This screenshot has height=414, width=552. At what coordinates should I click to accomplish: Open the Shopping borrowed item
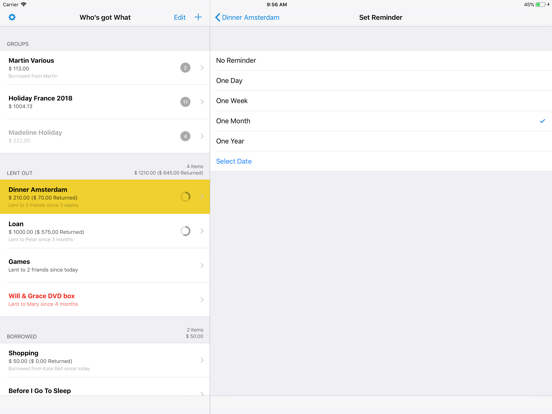pos(105,360)
